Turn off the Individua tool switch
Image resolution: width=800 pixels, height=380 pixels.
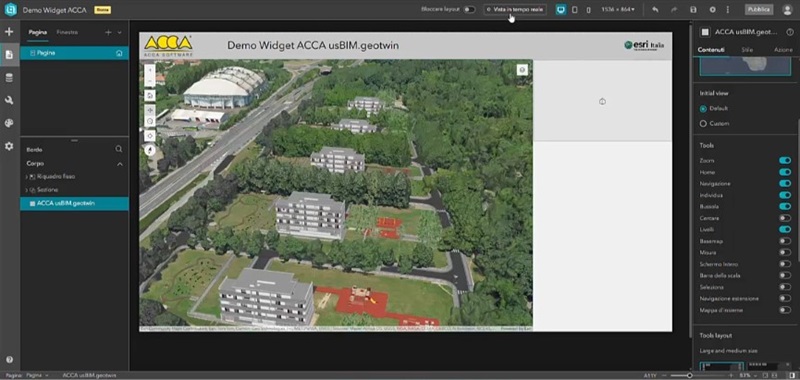785,195
